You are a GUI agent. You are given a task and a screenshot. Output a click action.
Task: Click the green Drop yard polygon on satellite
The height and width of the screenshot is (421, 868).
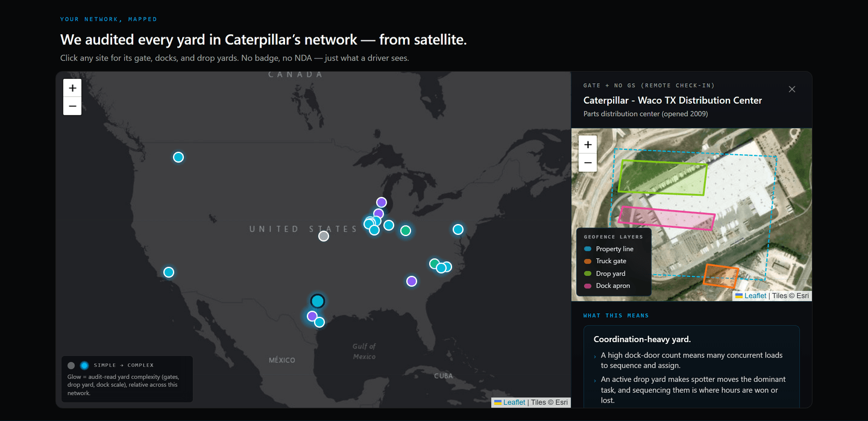point(662,178)
